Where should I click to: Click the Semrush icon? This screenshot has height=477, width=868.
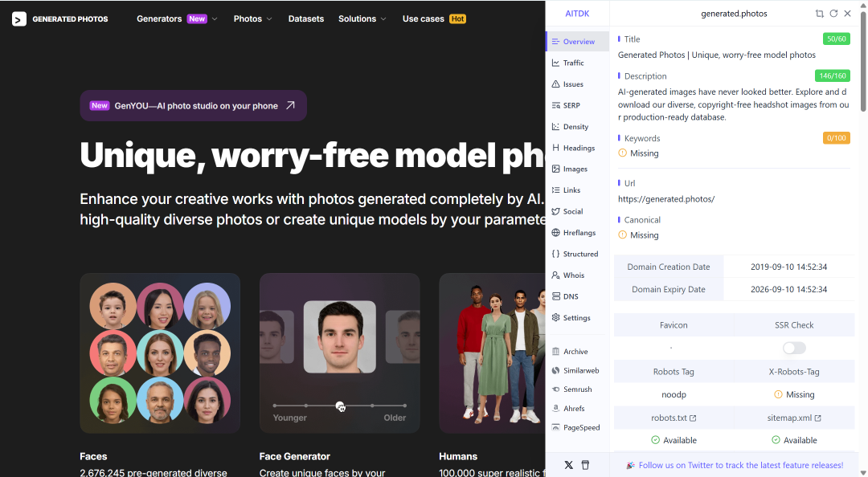pos(556,389)
